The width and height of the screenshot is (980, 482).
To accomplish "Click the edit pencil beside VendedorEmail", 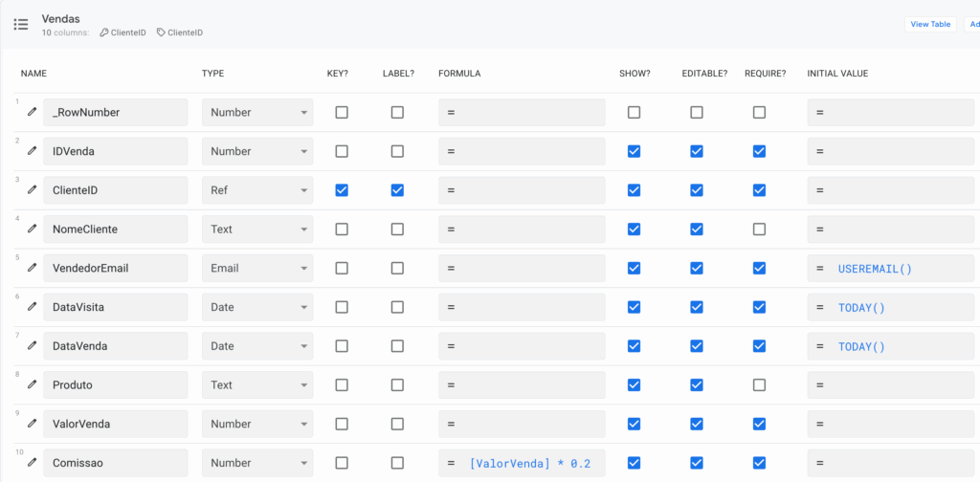I will tap(32, 269).
